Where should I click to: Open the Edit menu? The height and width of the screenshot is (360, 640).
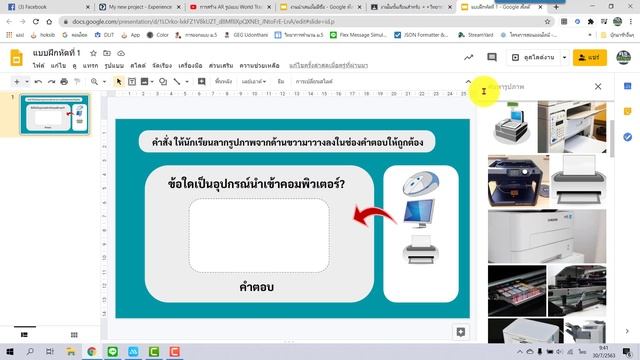58,66
